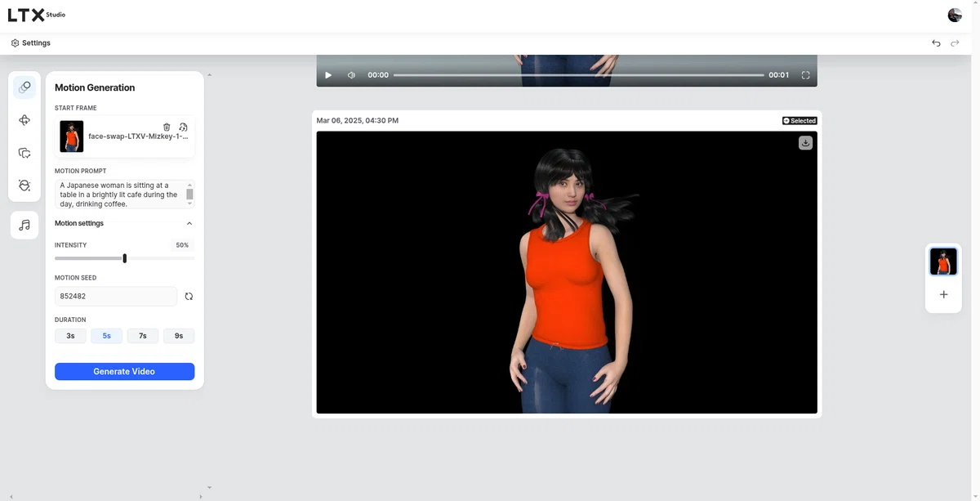
Task: Click the 00:01 duration time
Action: (x=778, y=75)
